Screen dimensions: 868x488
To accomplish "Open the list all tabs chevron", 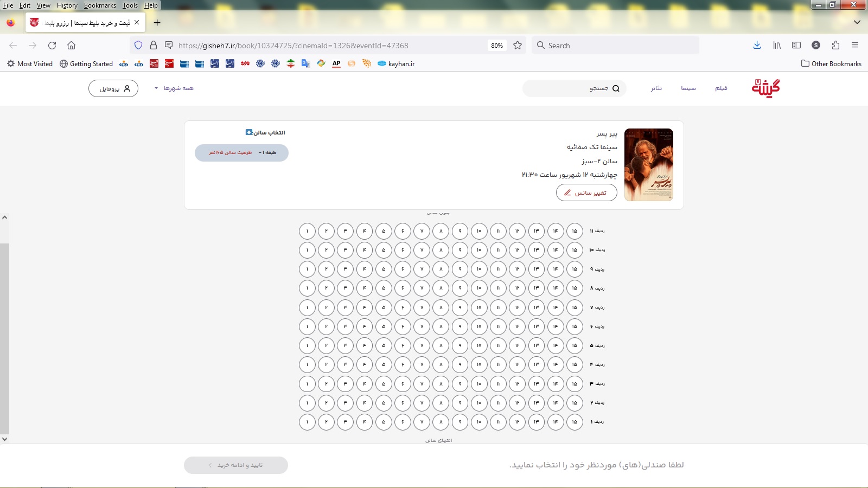I will coord(857,22).
